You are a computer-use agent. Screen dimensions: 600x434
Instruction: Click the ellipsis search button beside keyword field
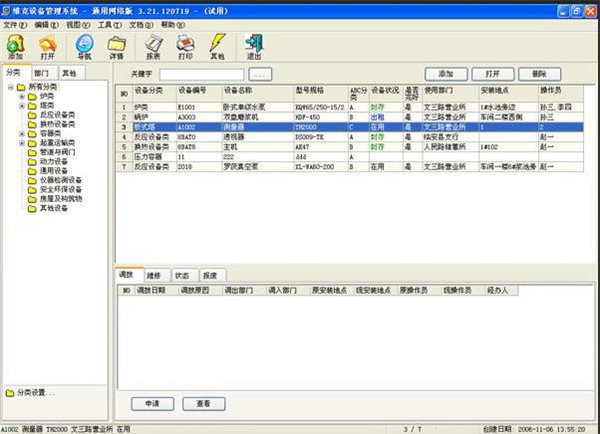[x=260, y=74]
